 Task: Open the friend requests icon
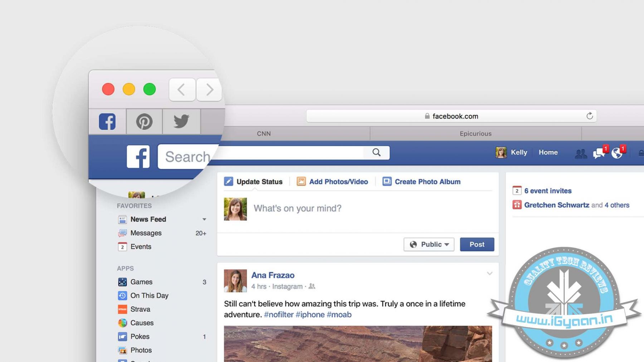[580, 153]
